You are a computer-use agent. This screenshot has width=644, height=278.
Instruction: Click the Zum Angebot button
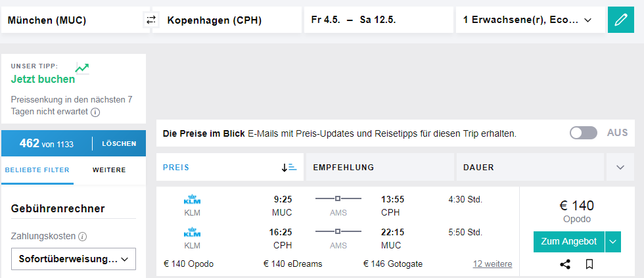pyautogui.click(x=568, y=242)
